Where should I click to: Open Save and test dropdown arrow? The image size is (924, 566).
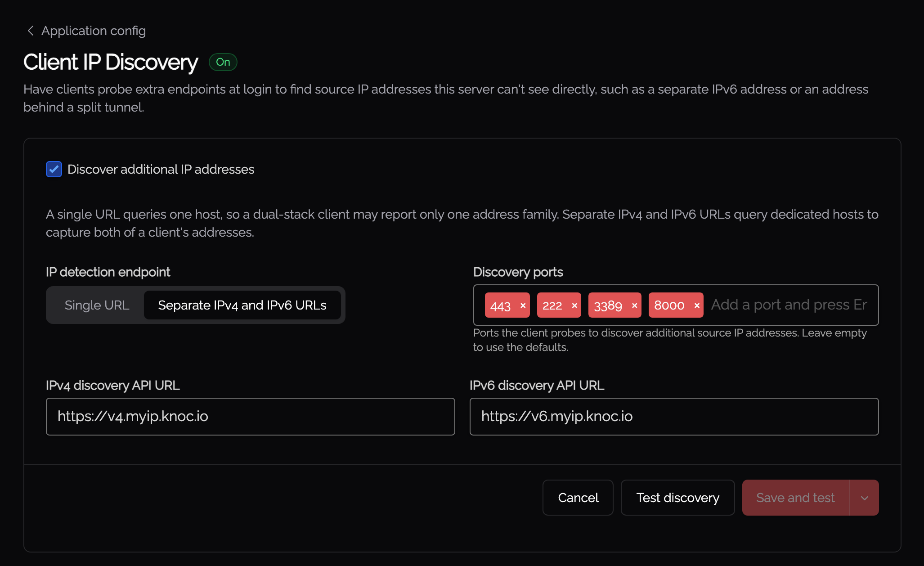point(864,498)
